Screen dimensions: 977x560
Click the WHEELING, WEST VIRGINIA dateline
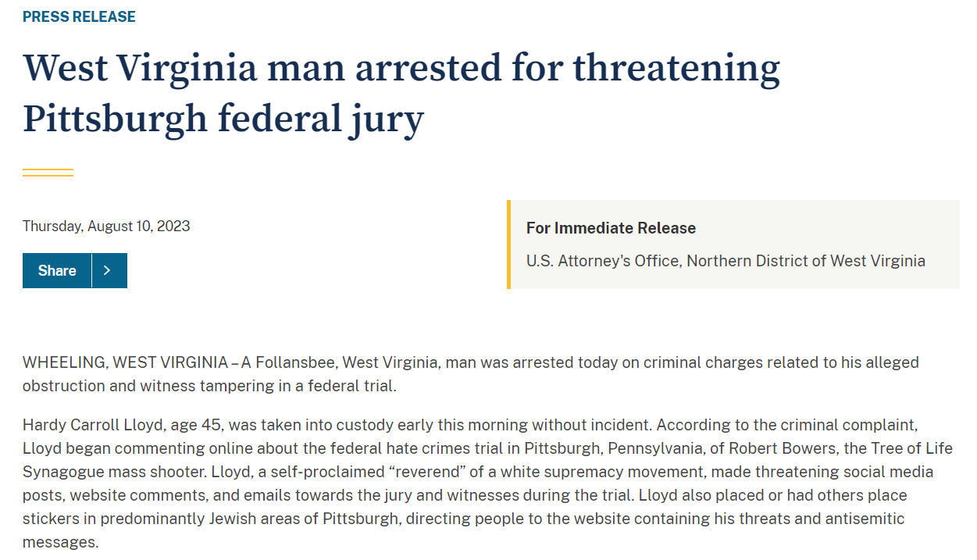[x=125, y=362]
